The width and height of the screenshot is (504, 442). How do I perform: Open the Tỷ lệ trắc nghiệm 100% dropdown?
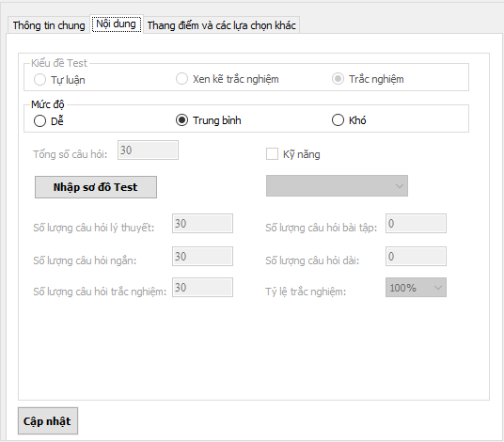416,288
